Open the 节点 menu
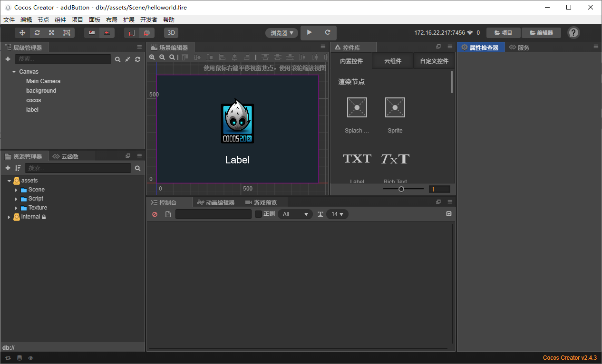Image resolution: width=602 pixels, height=364 pixels. pos(43,19)
